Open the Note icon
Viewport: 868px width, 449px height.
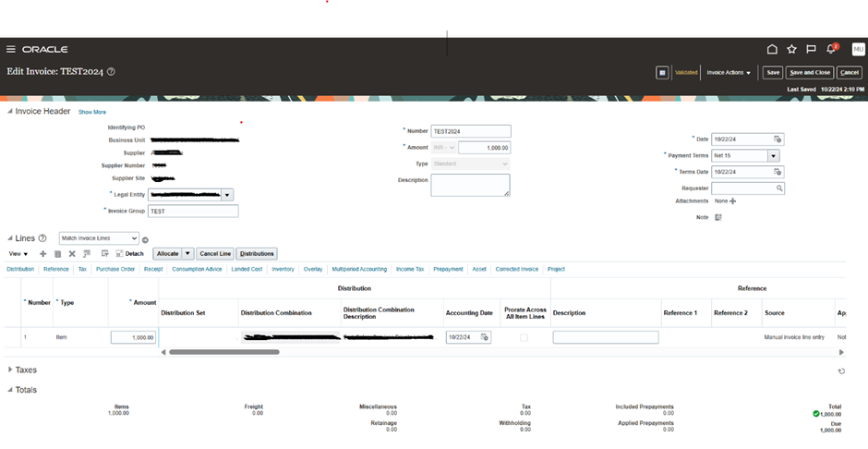pyautogui.click(x=718, y=217)
